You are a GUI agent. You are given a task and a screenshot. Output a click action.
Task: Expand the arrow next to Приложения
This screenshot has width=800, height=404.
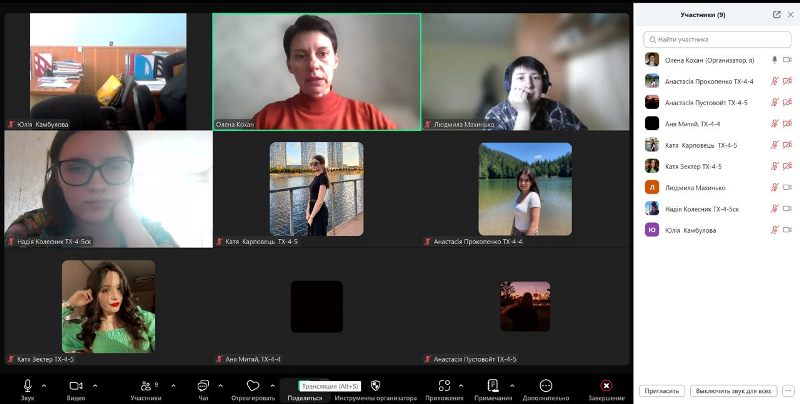click(x=461, y=386)
